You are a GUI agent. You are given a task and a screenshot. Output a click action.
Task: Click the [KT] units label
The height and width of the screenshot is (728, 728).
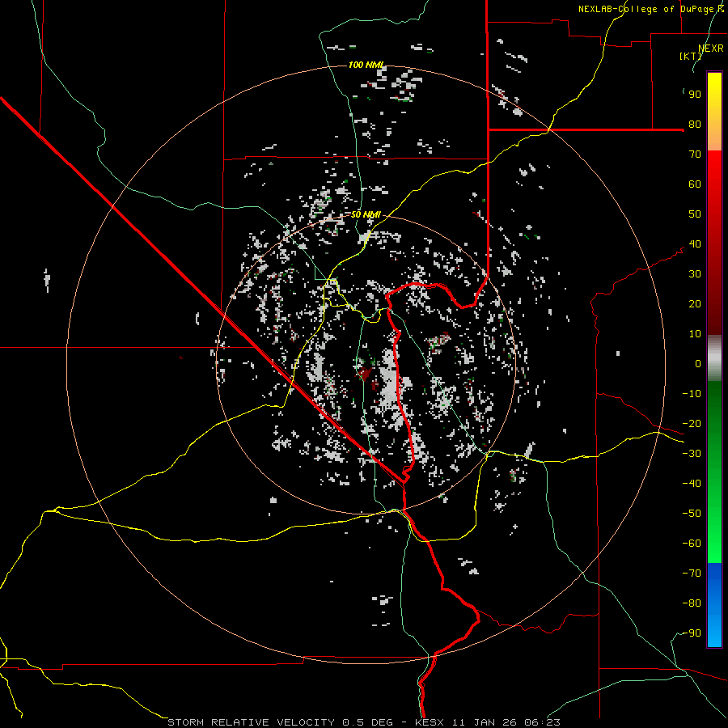pos(691,56)
